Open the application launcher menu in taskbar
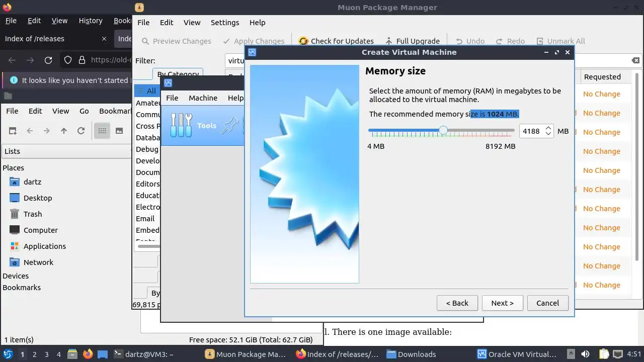 (x=8, y=354)
